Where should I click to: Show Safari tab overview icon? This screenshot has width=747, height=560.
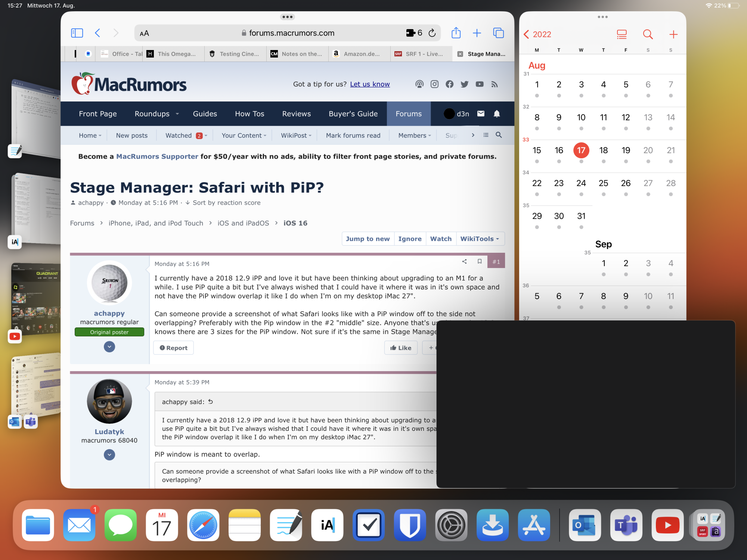click(x=499, y=33)
